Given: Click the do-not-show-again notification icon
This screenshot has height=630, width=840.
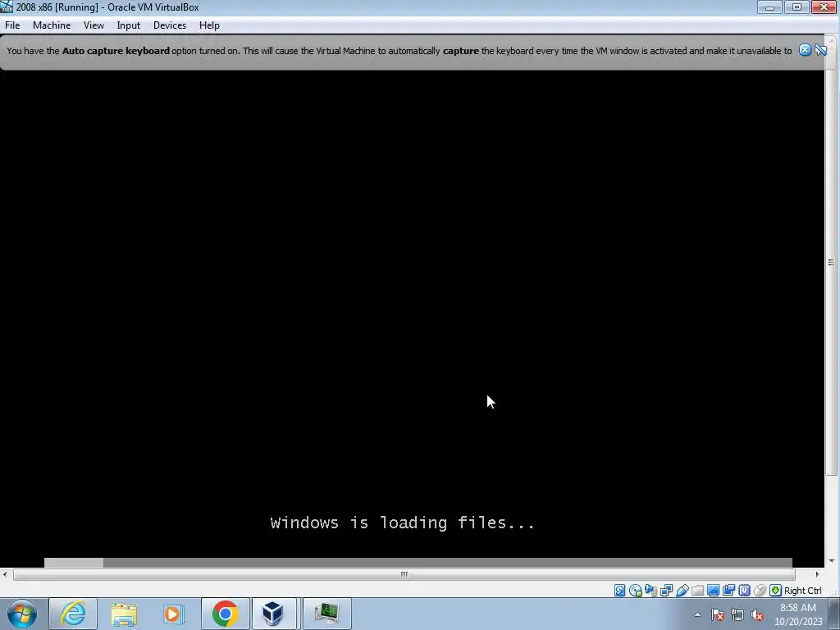Looking at the screenshot, I should (x=820, y=50).
